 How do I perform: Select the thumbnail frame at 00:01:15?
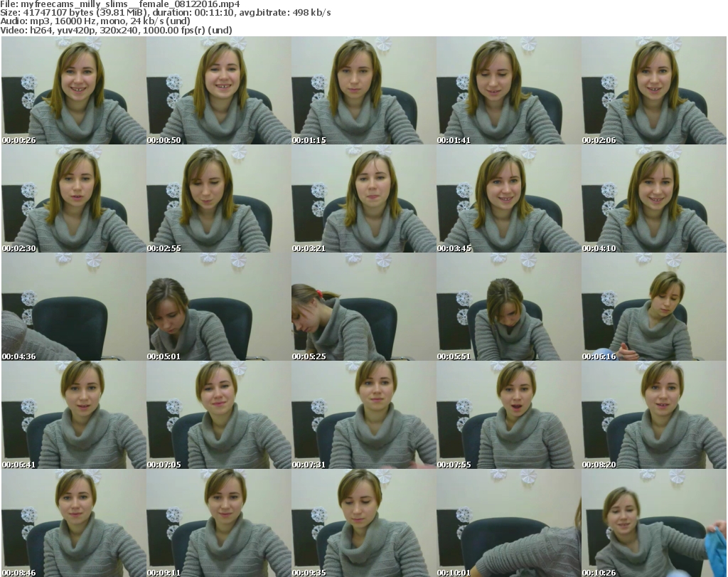click(x=363, y=90)
